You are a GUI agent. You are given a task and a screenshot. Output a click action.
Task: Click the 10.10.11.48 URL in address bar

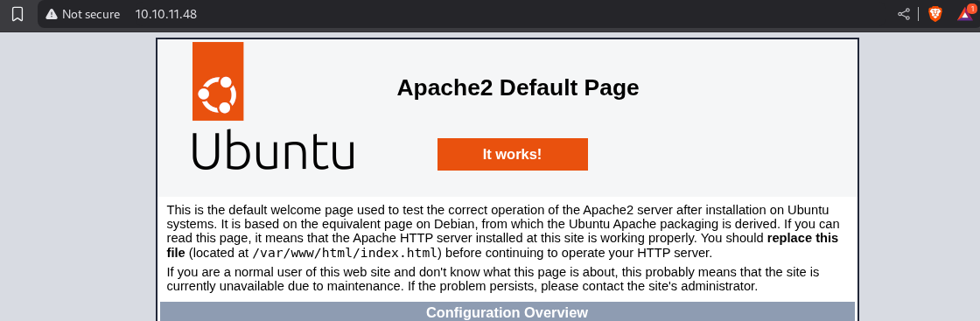click(x=165, y=14)
